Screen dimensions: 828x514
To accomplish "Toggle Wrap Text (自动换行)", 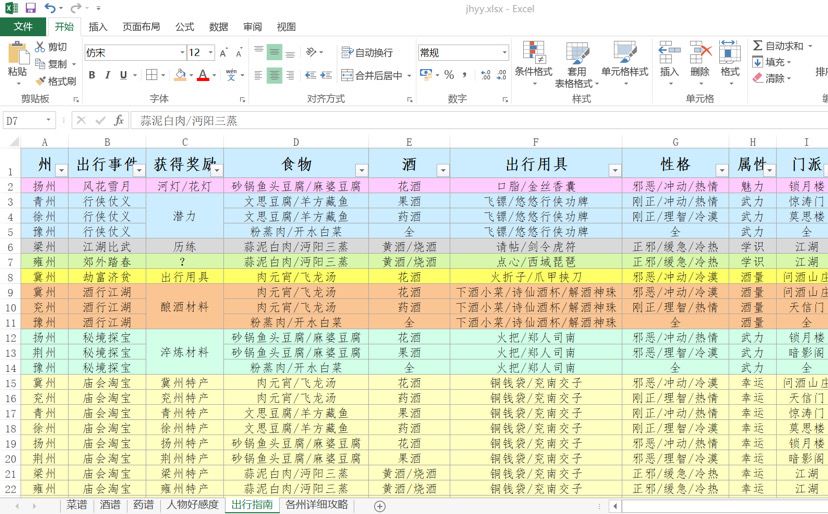I will [368, 52].
